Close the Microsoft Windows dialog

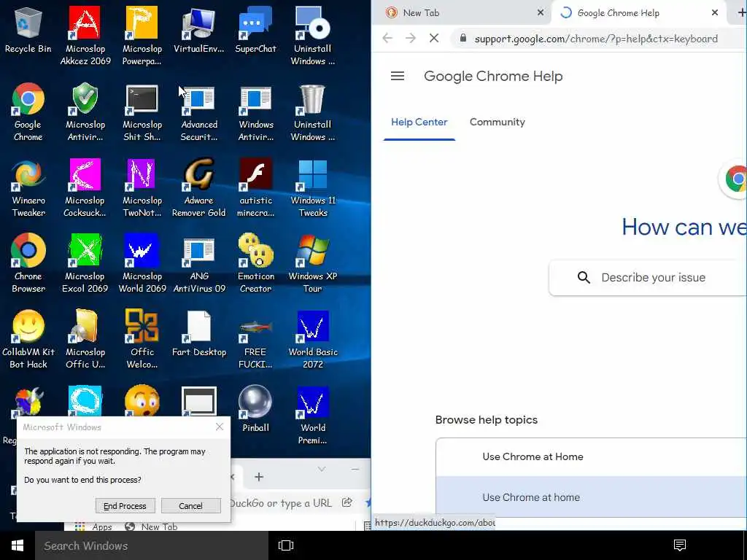pyautogui.click(x=219, y=427)
